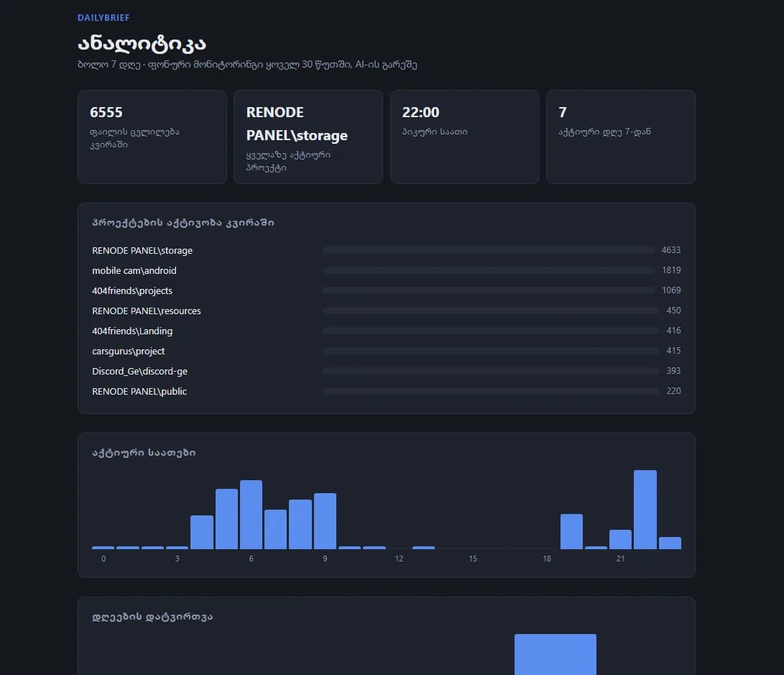Image resolution: width=784 pixels, height=675 pixels.
Task: Click the large bar in the days load chart
Action: tap(555, 654)
